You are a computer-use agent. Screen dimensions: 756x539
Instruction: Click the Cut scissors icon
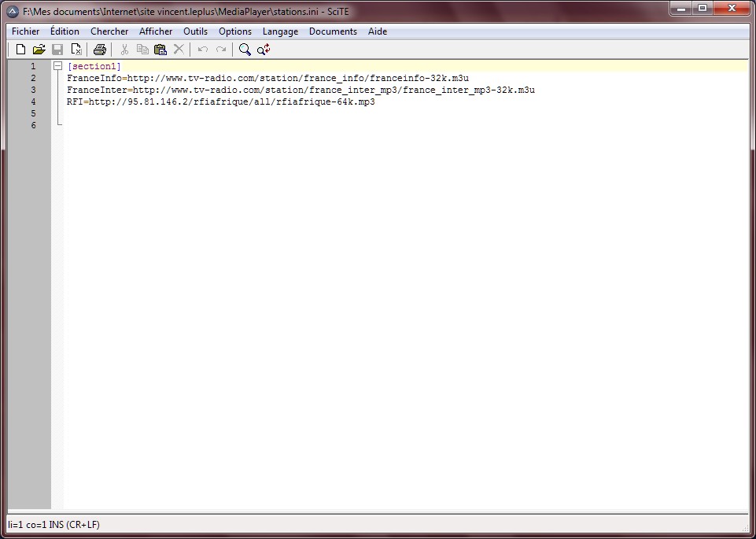click(124, 49)
